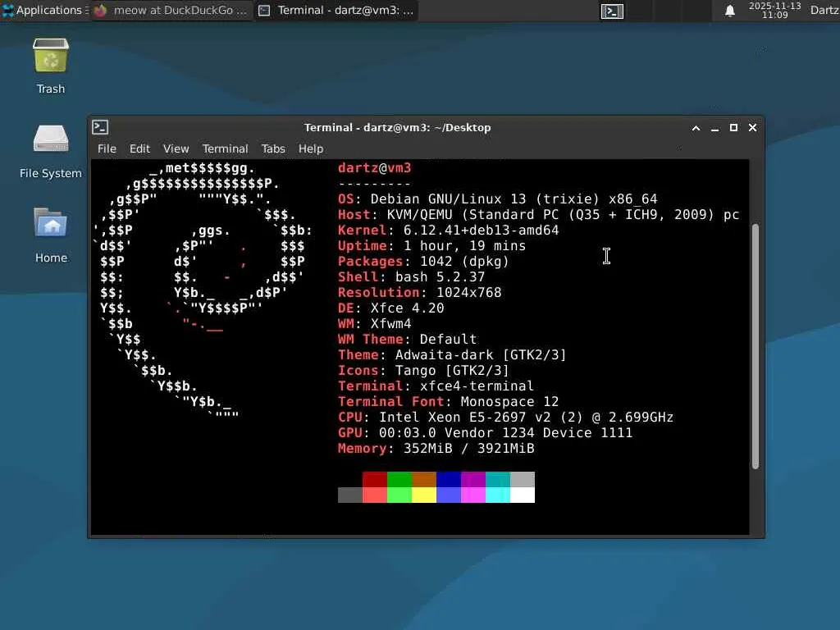Viewport: 840px width, 630px height.
Task: Click the Resolution value 1024x768
Action: (x=468, y=293)
